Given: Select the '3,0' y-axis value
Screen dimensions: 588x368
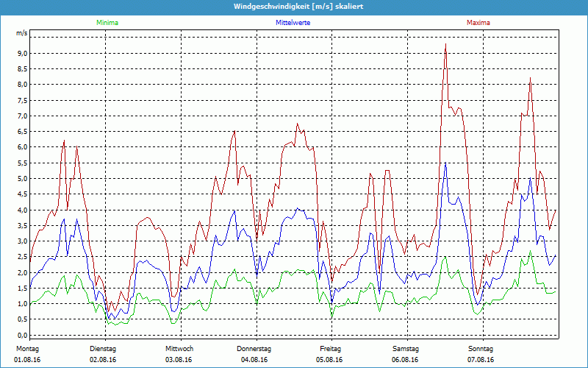Looking at the screenshot, I should coord(22,241).
